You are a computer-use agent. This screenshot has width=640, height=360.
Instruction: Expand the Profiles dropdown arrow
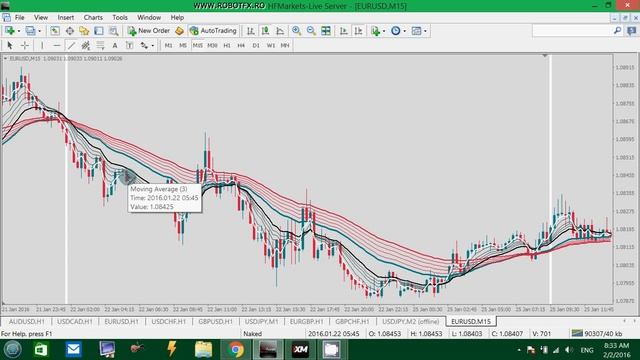click(40, 31)
